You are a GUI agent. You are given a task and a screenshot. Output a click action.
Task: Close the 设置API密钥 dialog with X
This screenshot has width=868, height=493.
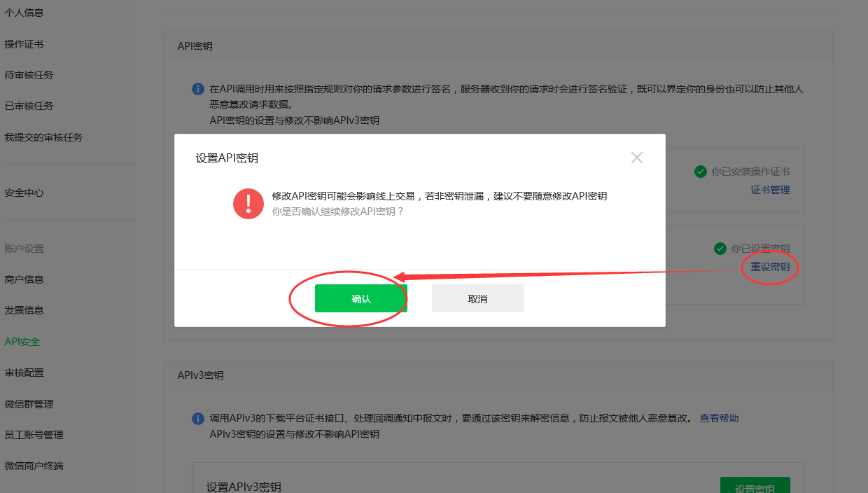(x=636, y=158)
